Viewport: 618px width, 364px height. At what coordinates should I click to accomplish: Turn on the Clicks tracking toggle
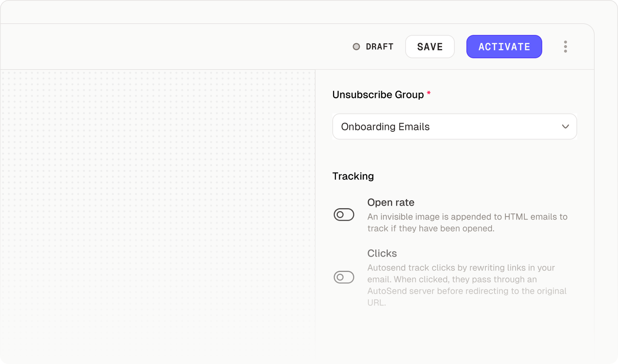point(344,277)
